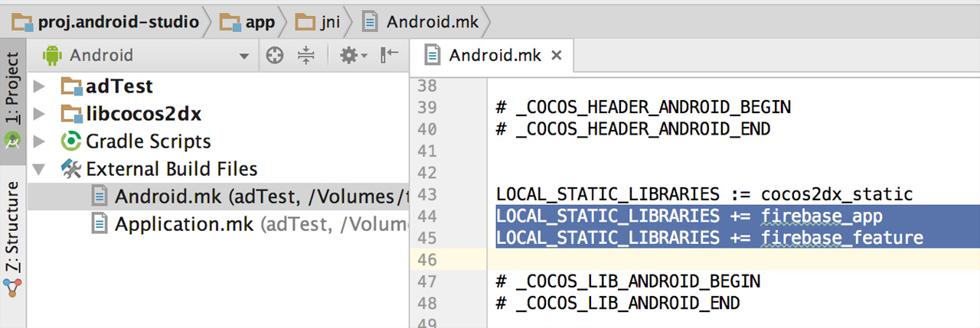This screenshot has height=328, width=980.
Task: Toggle the Structure tool window
Action: pyautogui.click(x=13, y=229)
